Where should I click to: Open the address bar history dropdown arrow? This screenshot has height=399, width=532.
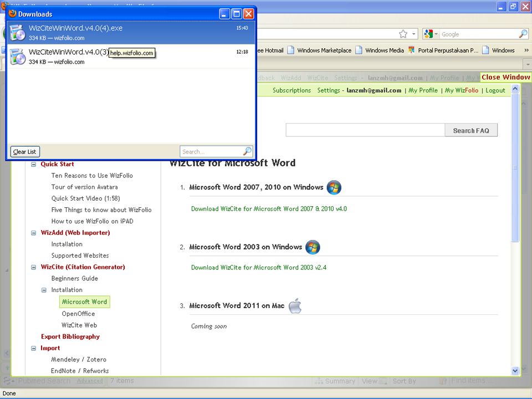click(x=413, y=34)
